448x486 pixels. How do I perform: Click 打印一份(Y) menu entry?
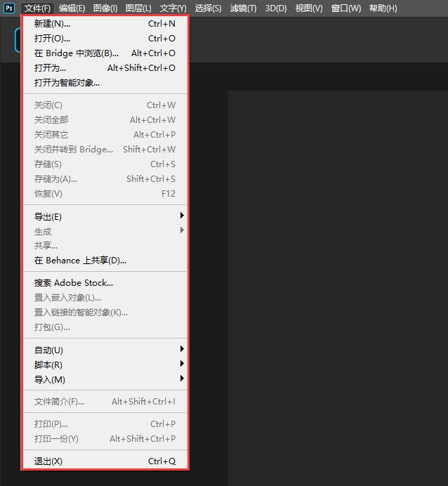tap(105, 439)
